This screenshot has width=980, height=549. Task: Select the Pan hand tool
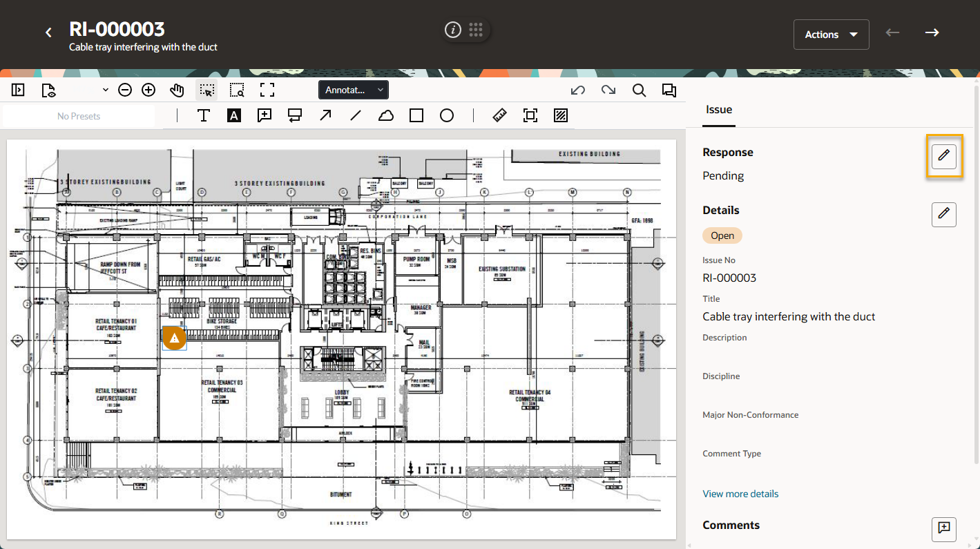(177, 90)
